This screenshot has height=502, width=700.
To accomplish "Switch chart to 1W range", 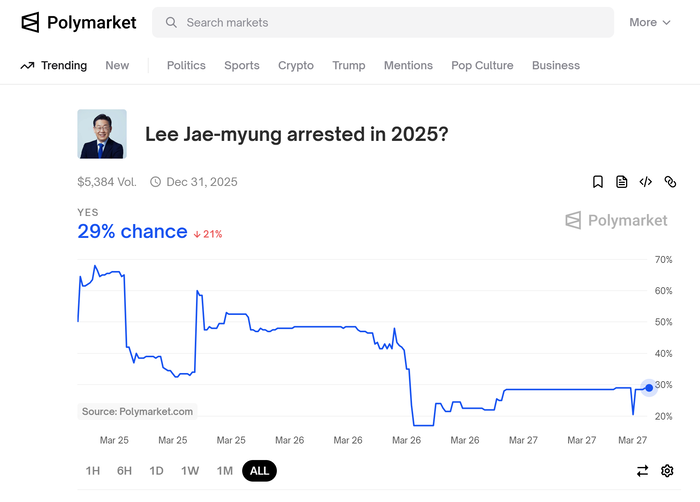I will click(190, 471).
